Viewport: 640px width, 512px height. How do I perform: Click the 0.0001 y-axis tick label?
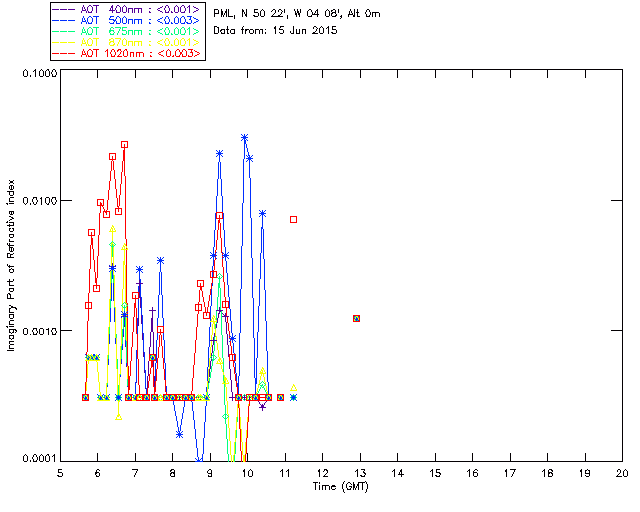coord(39,459)
